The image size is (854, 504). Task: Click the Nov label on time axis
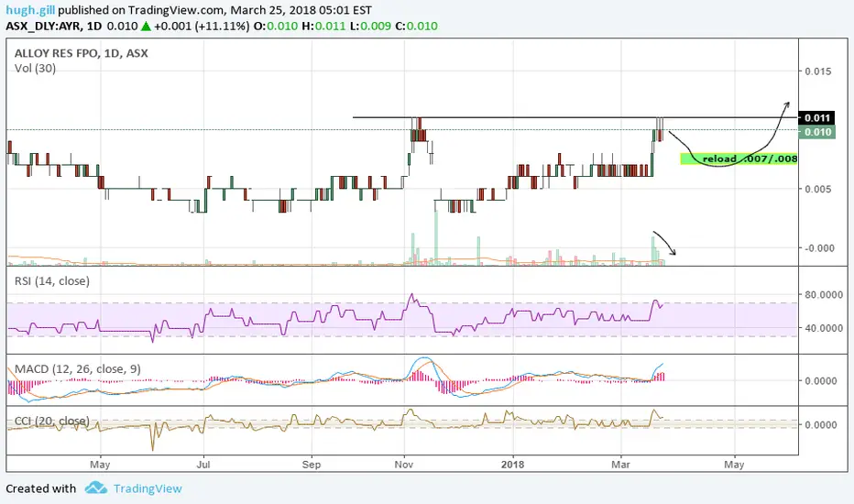click(404, 465)
